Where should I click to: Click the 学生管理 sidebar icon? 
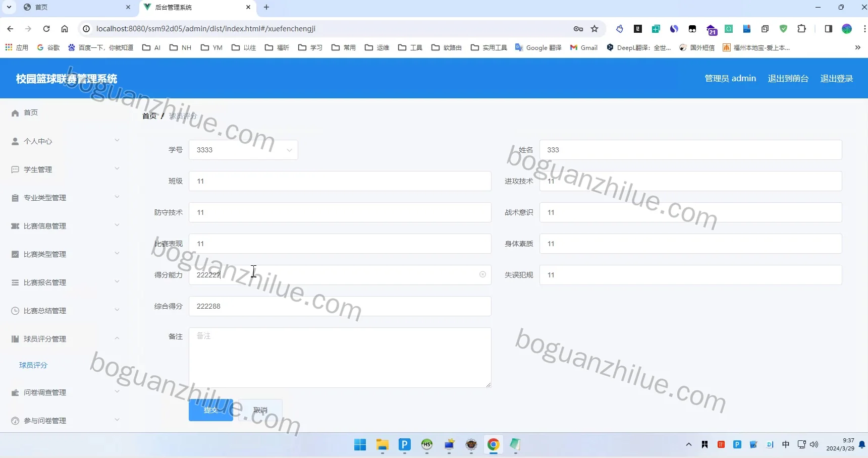(x=15, y=170)
